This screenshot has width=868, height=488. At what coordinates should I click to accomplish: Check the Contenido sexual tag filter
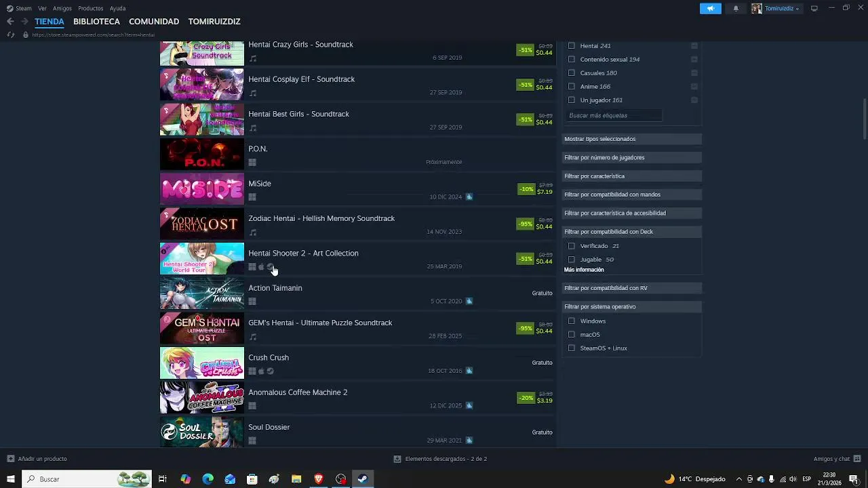(x=572, y=60)
